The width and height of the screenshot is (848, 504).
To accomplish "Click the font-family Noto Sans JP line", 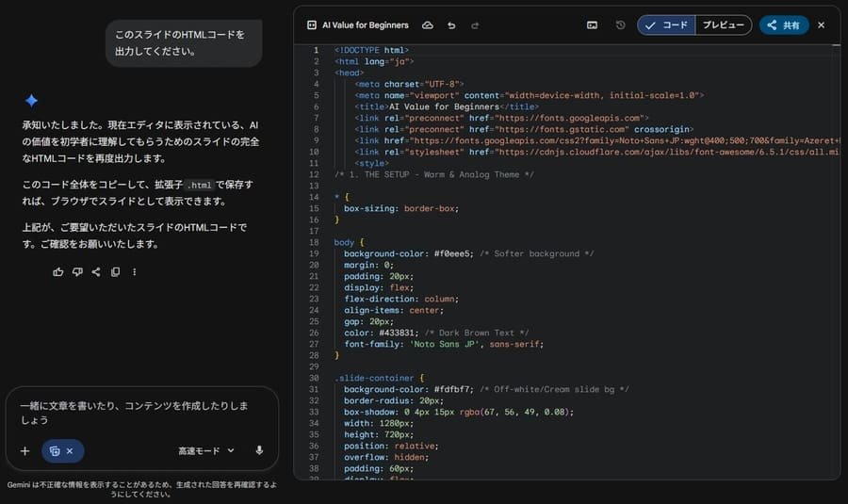I will pyautogui.click(x=444, y=345).
